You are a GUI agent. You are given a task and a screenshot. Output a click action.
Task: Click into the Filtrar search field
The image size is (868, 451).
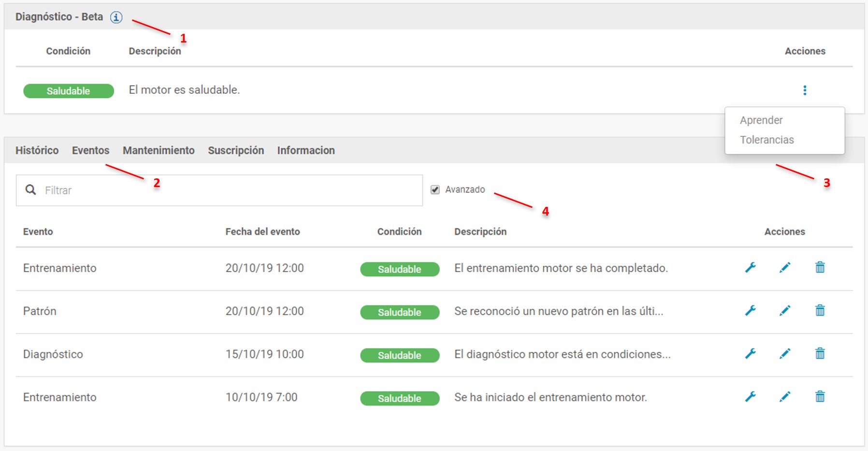pyautogui.click(x=227, y=190)
